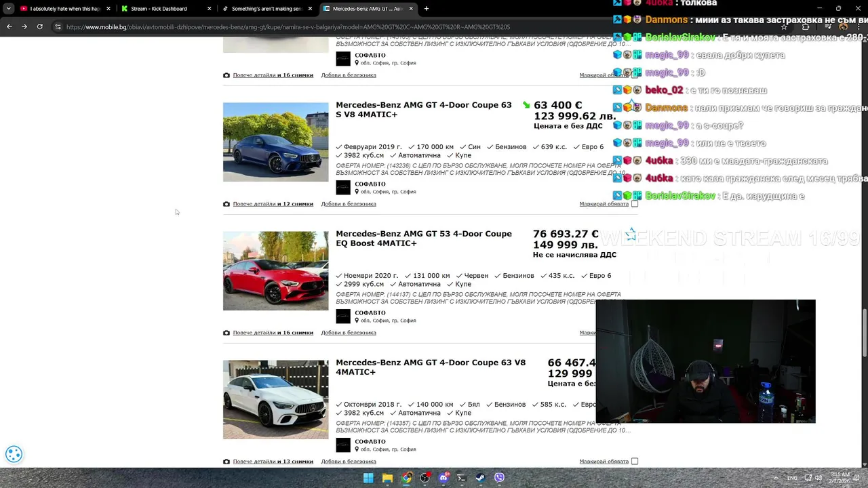Open white AMG GT 63 V8 car photo

coord(275,399)
